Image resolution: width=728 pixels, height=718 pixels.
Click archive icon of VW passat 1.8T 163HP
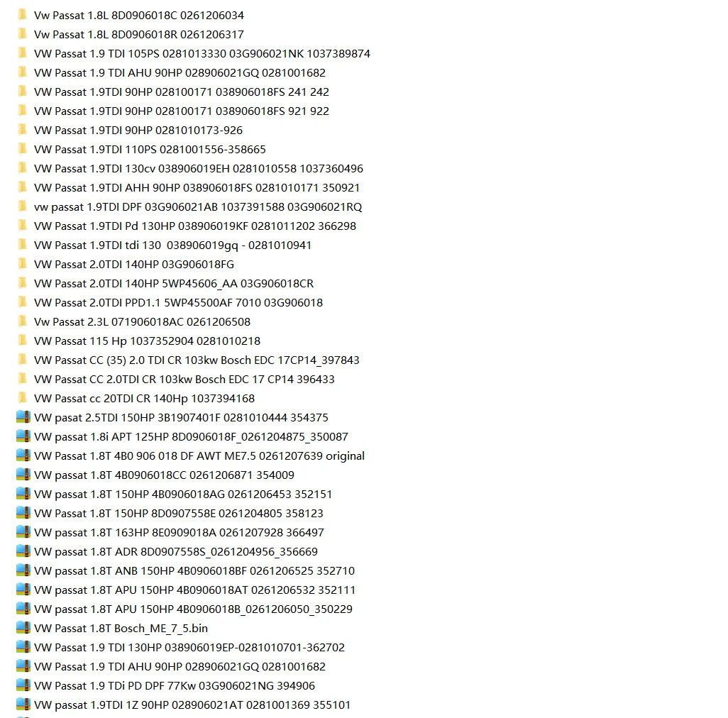23,532
